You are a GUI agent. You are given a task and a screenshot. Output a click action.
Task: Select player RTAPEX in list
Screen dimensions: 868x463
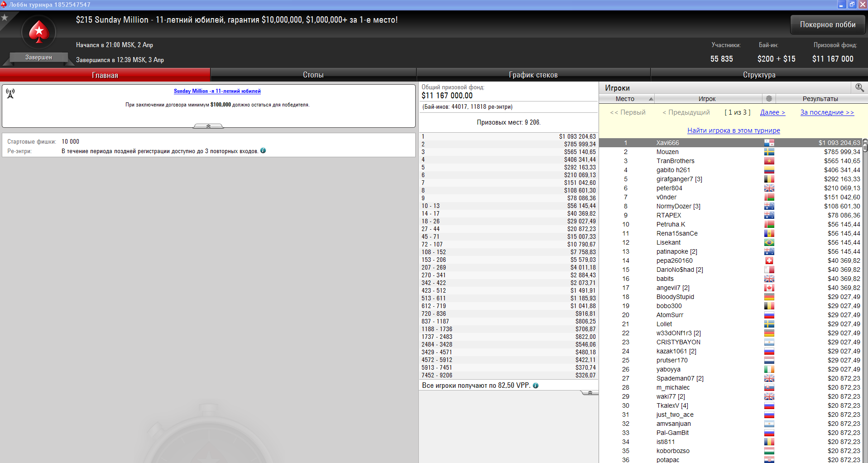tap(730, 215)
